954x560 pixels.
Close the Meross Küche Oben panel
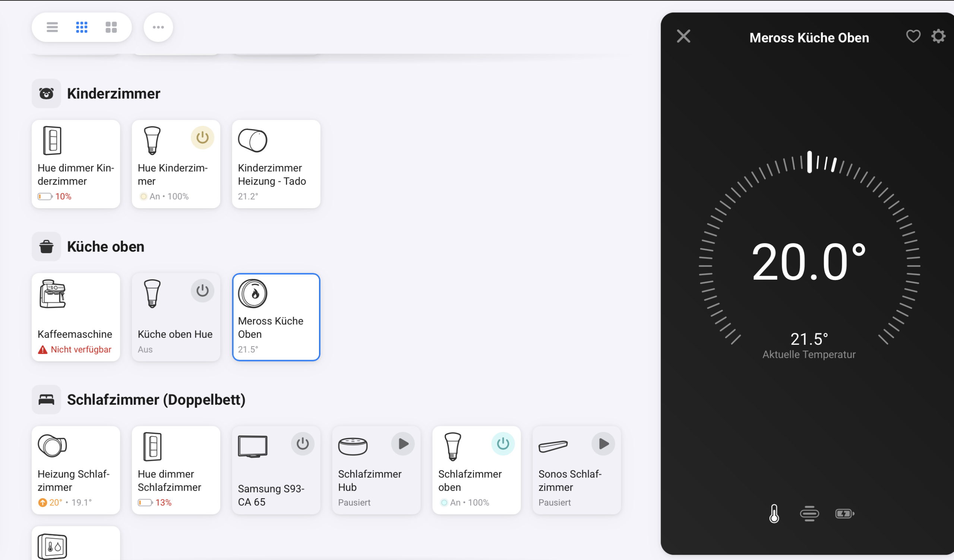pyautogui.click(x=684, y=36)
